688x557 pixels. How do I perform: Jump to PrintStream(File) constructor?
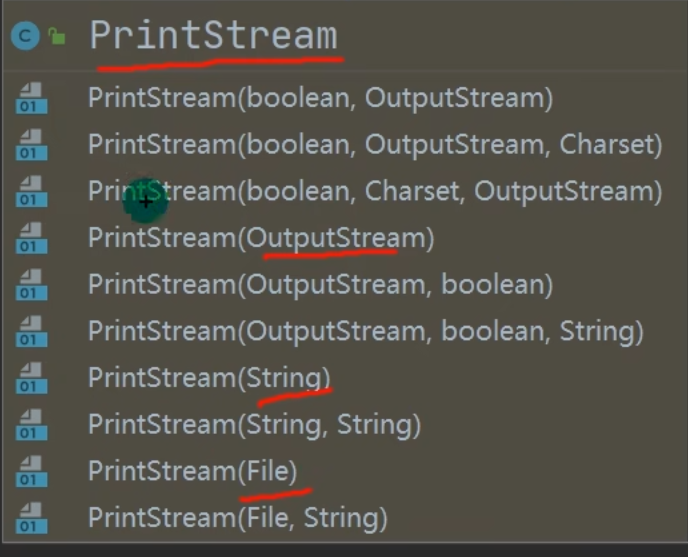193,471
